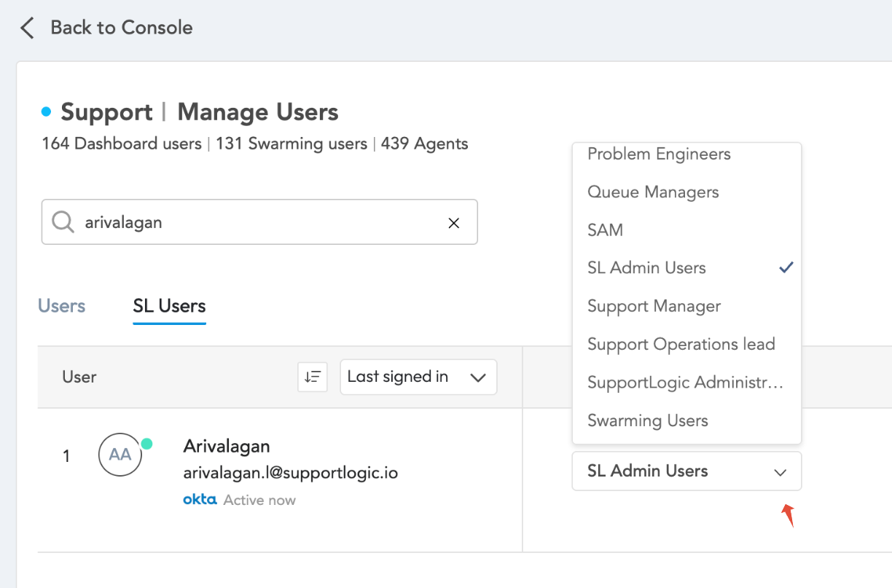Choose Support Operations lead option

681,344
